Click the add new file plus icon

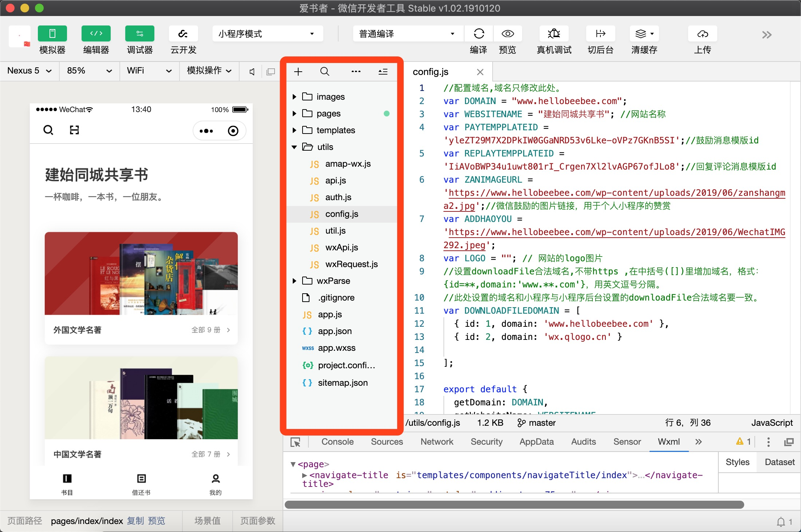click(x=298, y=72)
